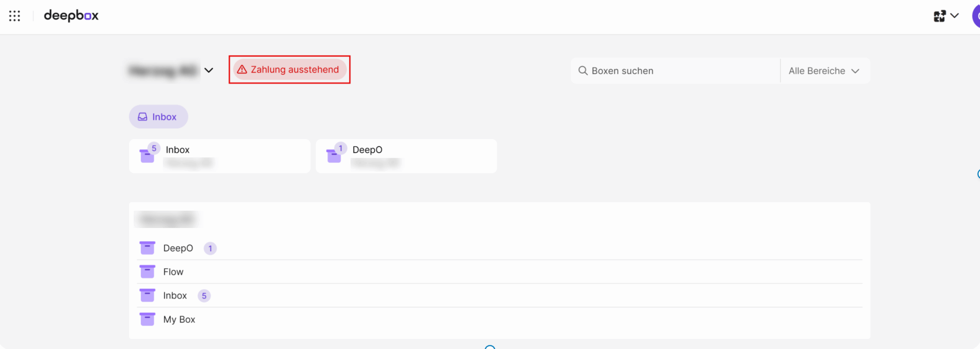Screen dimensions: 980x349
Task: Open the My Box row
Action: (x=179, y=319)
